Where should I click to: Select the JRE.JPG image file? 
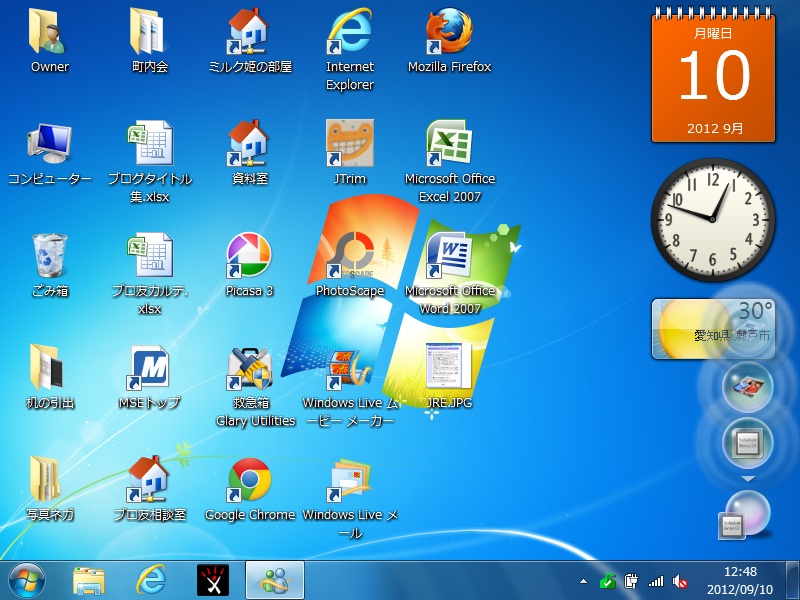click(x=449, y=377)
